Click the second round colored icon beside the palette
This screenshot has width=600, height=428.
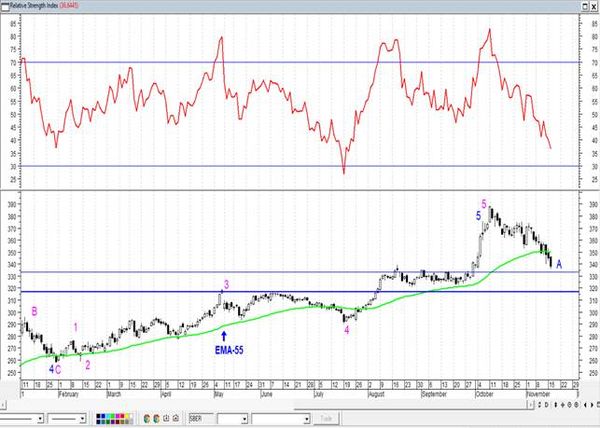pyautogui.click(x=156, y=418)
